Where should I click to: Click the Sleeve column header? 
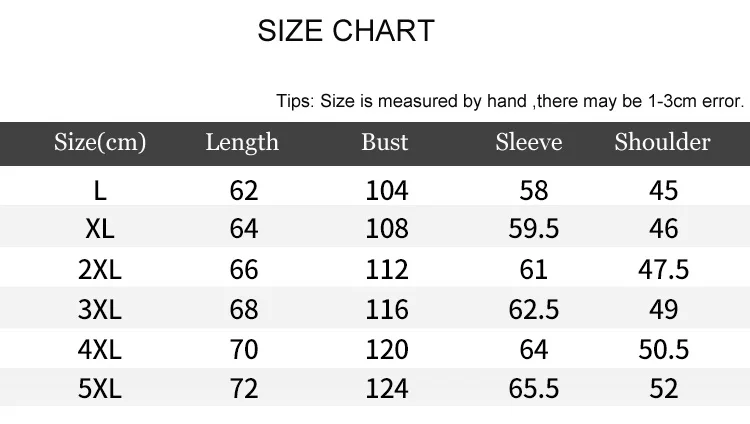[x=529, y=142]
